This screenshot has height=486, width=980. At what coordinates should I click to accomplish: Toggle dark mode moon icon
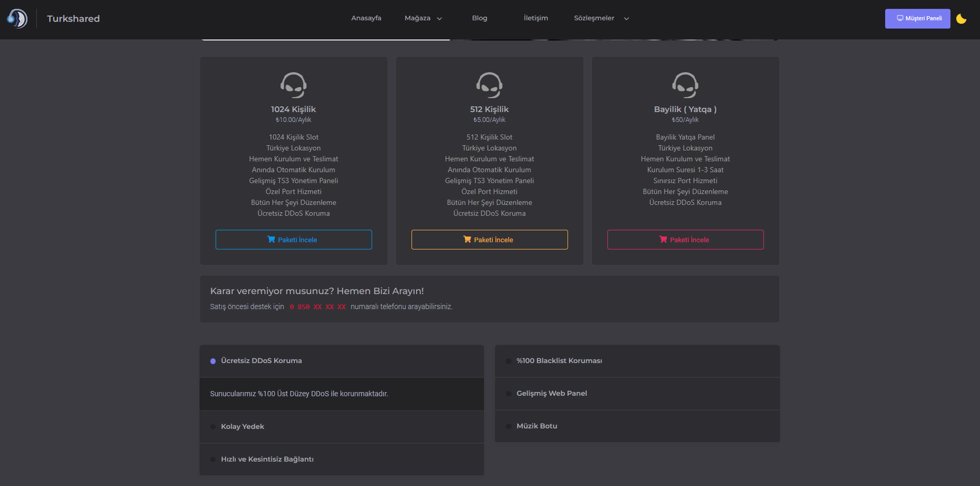[961, 19]
